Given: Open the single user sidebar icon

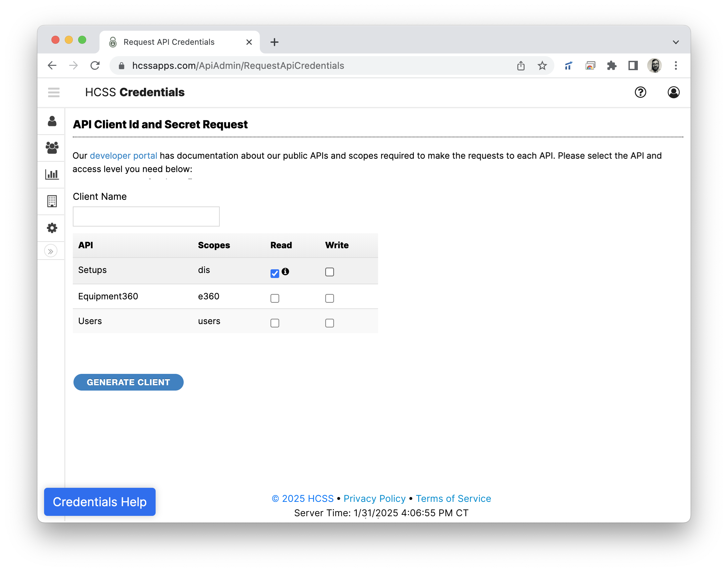Looking at the screenshot, I should [52, 121].
